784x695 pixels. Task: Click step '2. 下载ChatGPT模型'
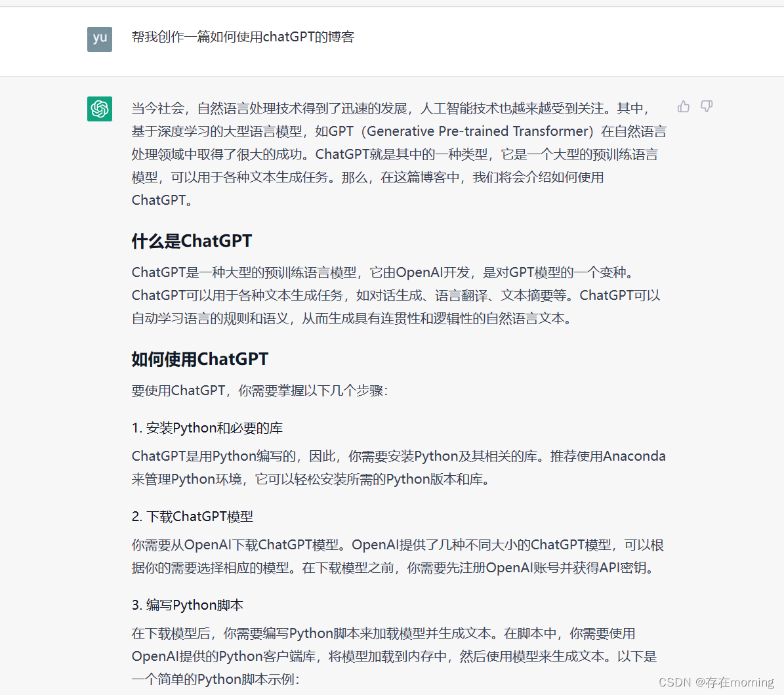[192, 516]
